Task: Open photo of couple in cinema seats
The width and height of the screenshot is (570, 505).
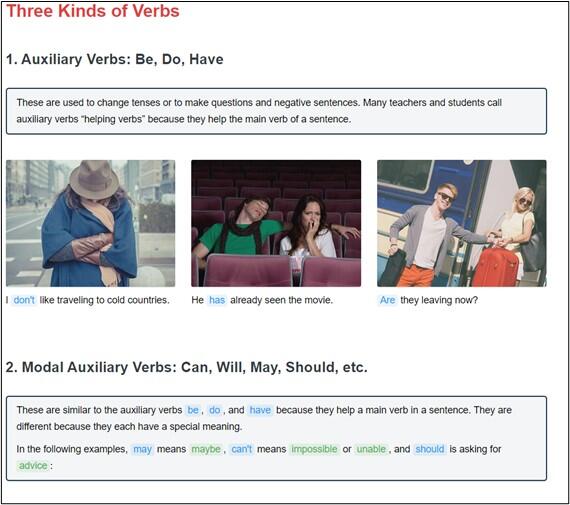Action: point(276,223)
